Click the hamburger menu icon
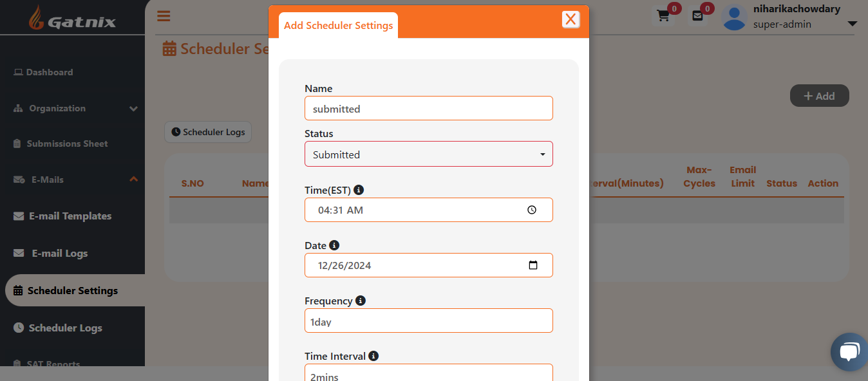 click(x=164, y=16)
